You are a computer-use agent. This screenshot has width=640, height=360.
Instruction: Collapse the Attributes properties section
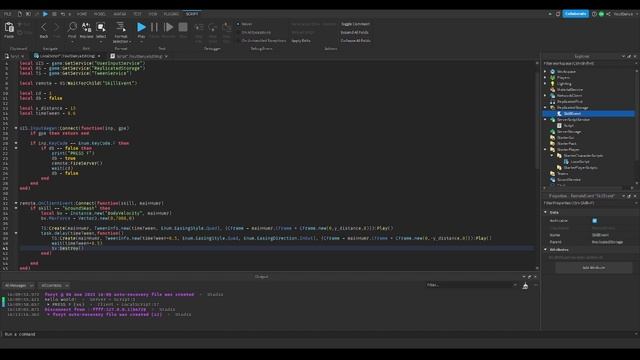[546, 249]
